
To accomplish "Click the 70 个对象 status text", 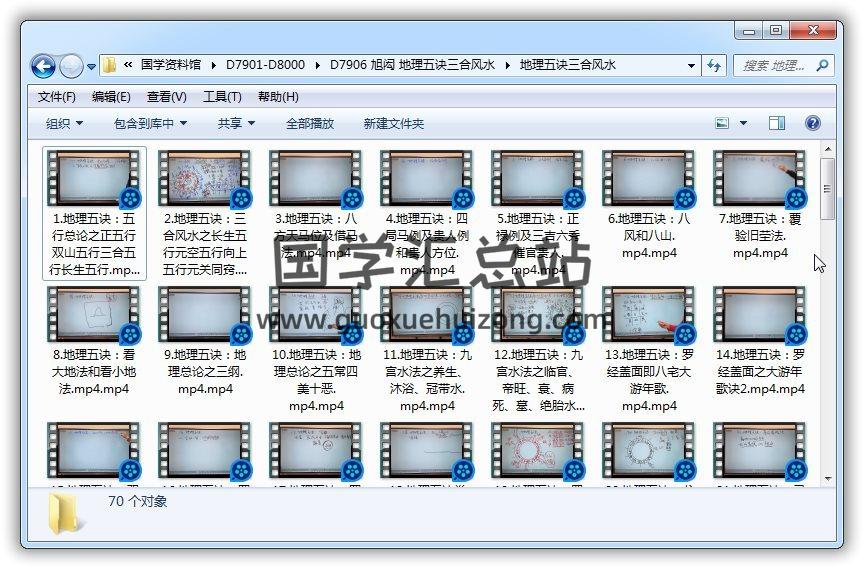I will pyautogui.click(x=138, y=502).
